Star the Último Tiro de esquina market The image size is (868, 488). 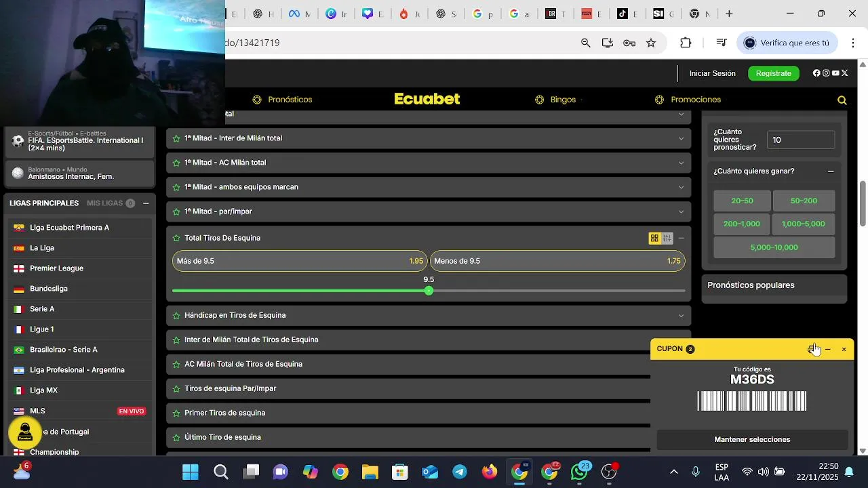pyautogui.click(x=176, y=437)
